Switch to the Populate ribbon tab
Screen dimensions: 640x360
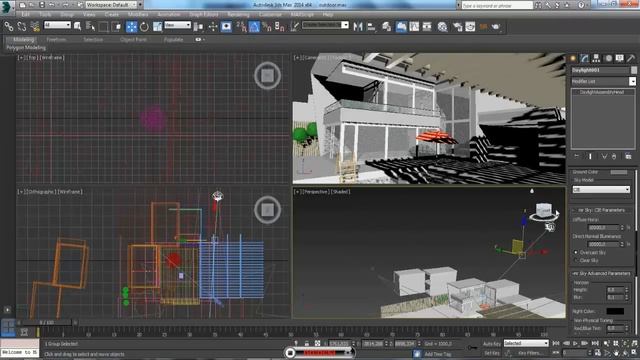[173, 40]
